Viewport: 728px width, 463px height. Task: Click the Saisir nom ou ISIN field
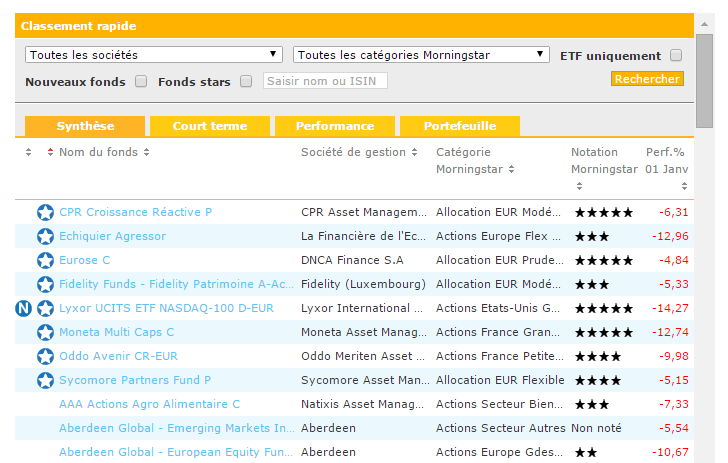[x=325, y=81]
